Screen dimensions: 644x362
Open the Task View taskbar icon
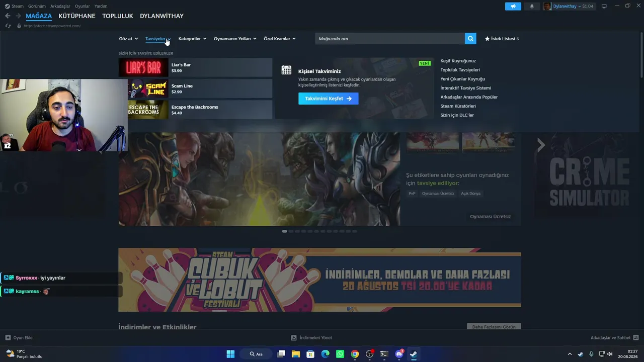(281, 354)
